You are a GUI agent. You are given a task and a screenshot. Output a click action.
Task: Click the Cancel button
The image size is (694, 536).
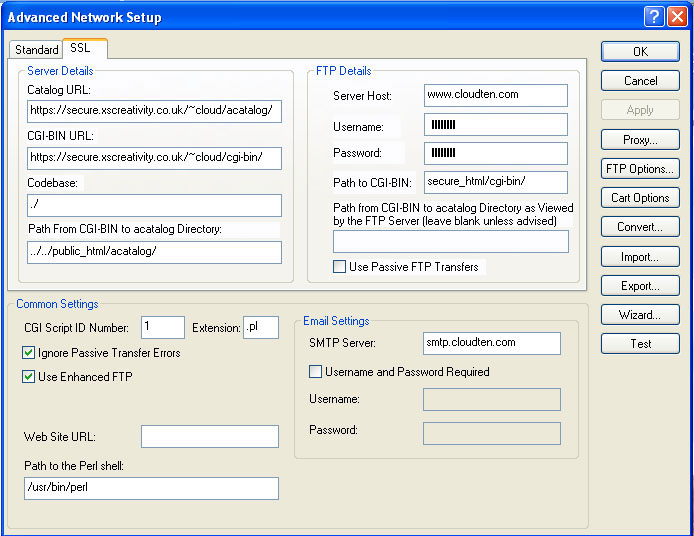pos(640,81)
